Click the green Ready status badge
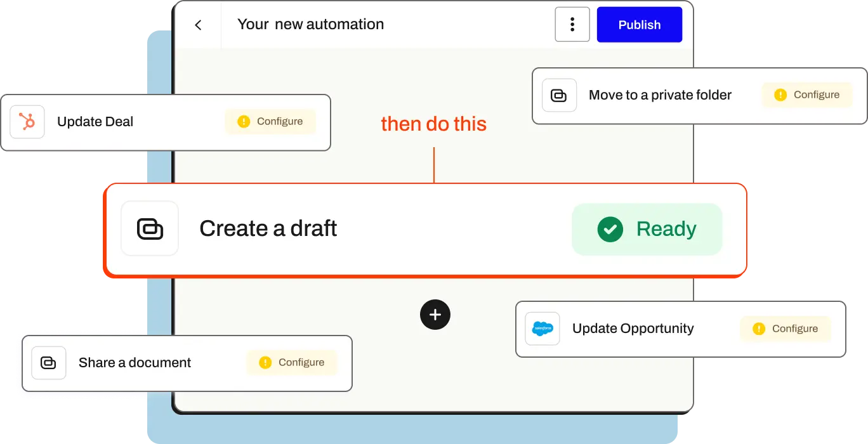This screenshot has height=444, width=868. 647,229
